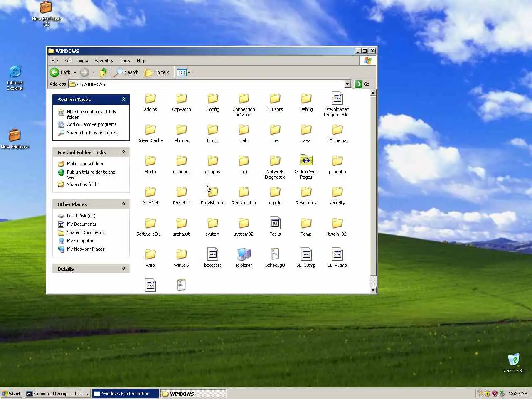Go up one folder level

[103, 72]
